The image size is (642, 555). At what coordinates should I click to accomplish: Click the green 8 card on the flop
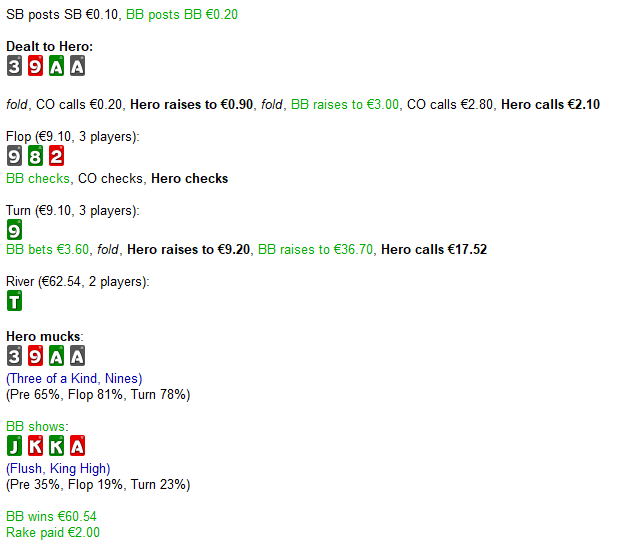[35, 157]
